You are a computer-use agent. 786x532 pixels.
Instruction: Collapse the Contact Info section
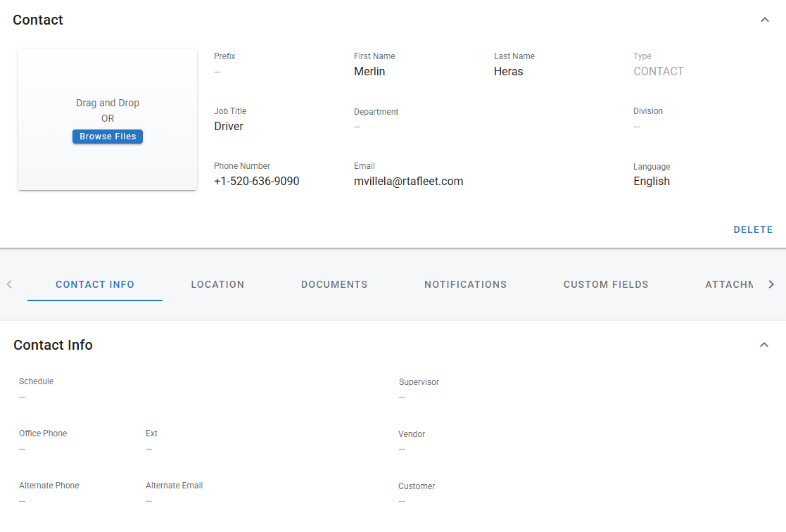[764, 345]
